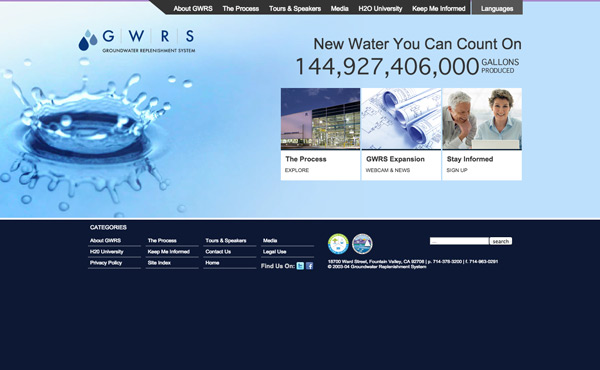Open the Facebook icon in footer
Viewport: 600px width, 370px height.
click(x=310, y=266)
